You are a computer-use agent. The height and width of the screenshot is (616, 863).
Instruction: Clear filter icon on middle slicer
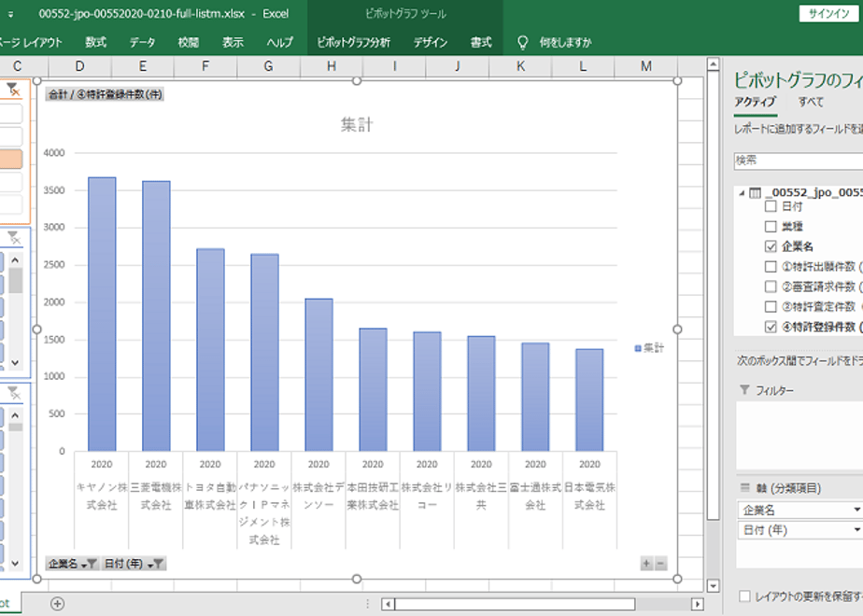[13, 238]
